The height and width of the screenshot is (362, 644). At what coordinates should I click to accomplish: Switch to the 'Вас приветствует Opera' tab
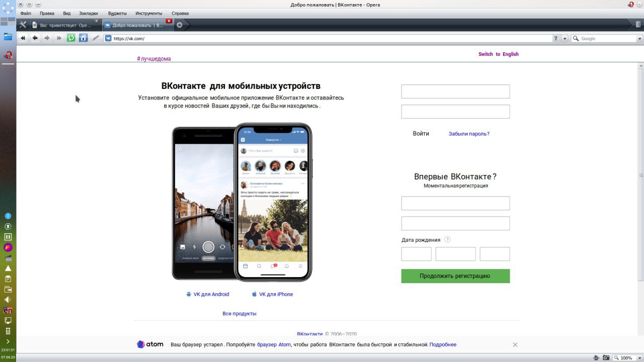[x=65, y=25]
